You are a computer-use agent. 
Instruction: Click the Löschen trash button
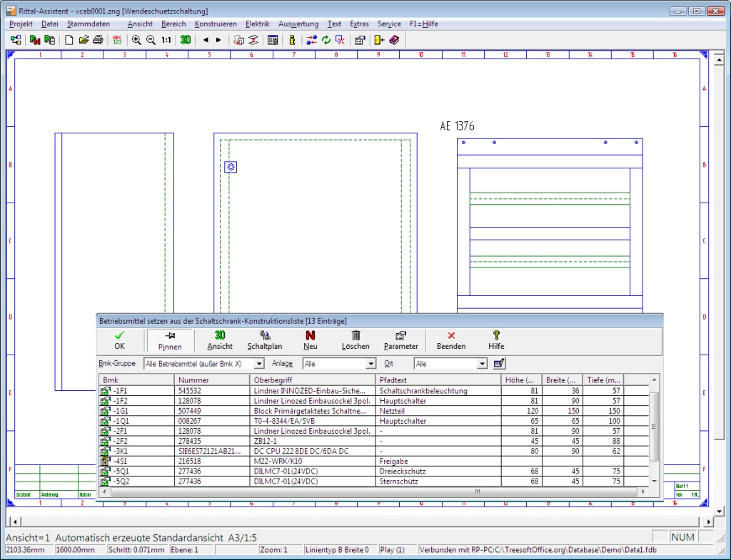click(356, 340)
